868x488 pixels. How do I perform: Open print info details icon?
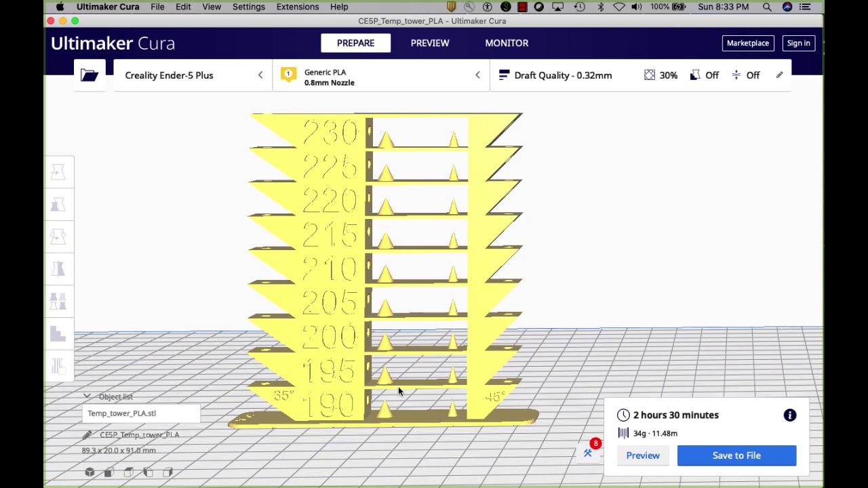tap(790, 415)
